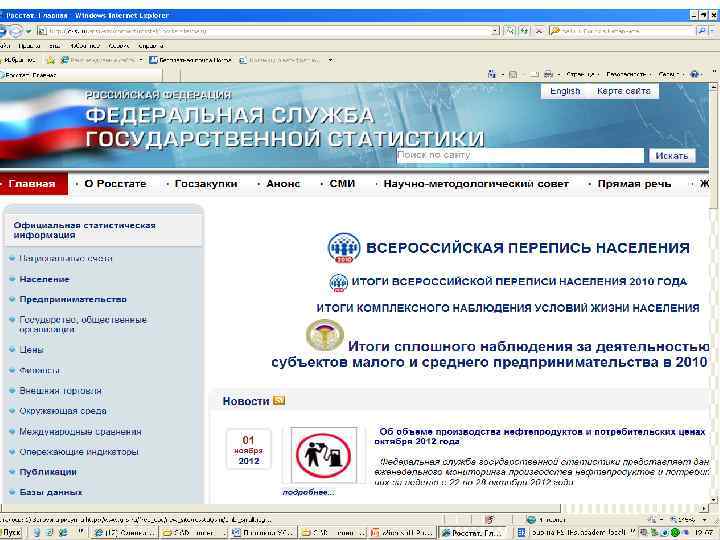Image resolution: width=720 pixels, height=540 pixels.
Task: Open the fuel pump news thumbnail
Action: pyautogui.click(x=324, y=455)
